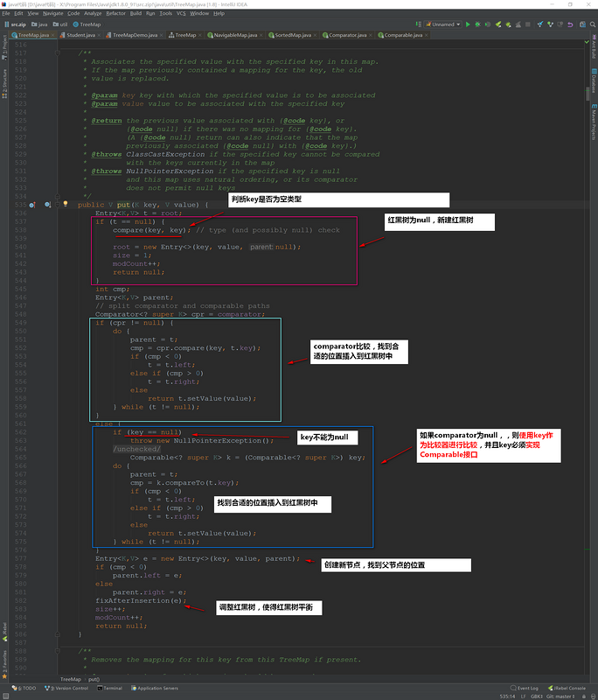
Task: Click the VCS update project icon
Action: pos(540,24)
